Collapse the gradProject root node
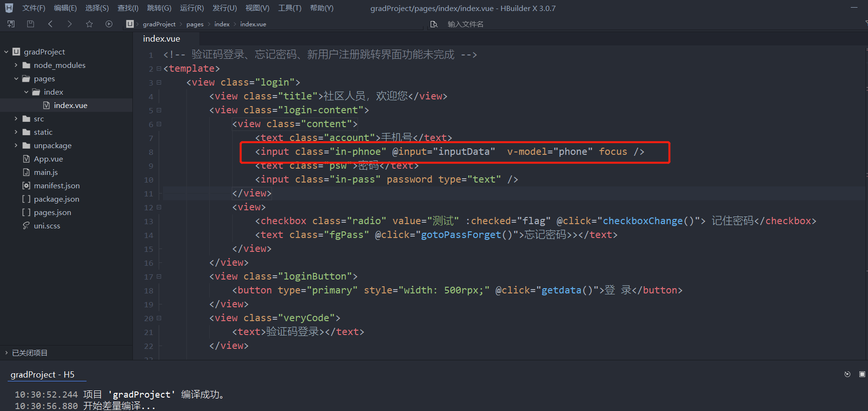 [6, 52]
